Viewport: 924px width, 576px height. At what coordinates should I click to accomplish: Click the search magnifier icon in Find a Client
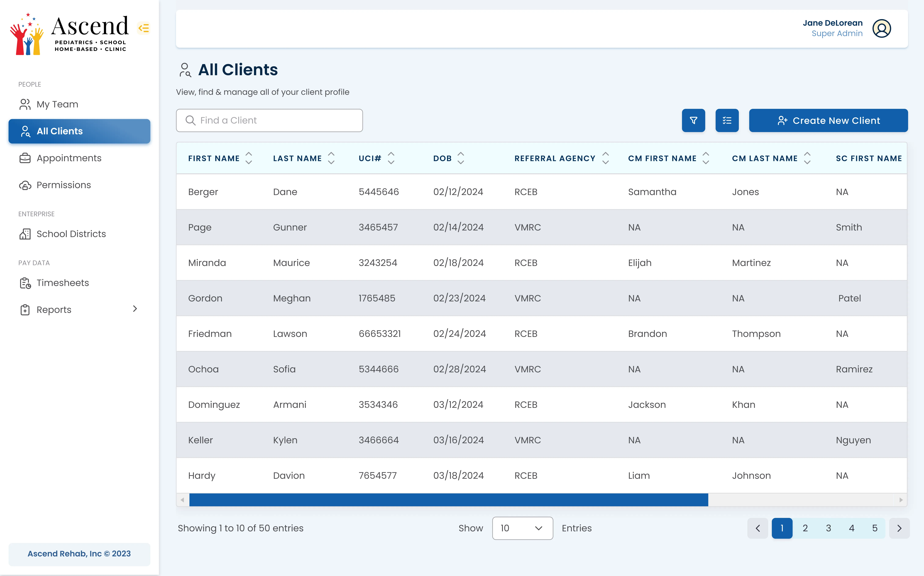190,120
